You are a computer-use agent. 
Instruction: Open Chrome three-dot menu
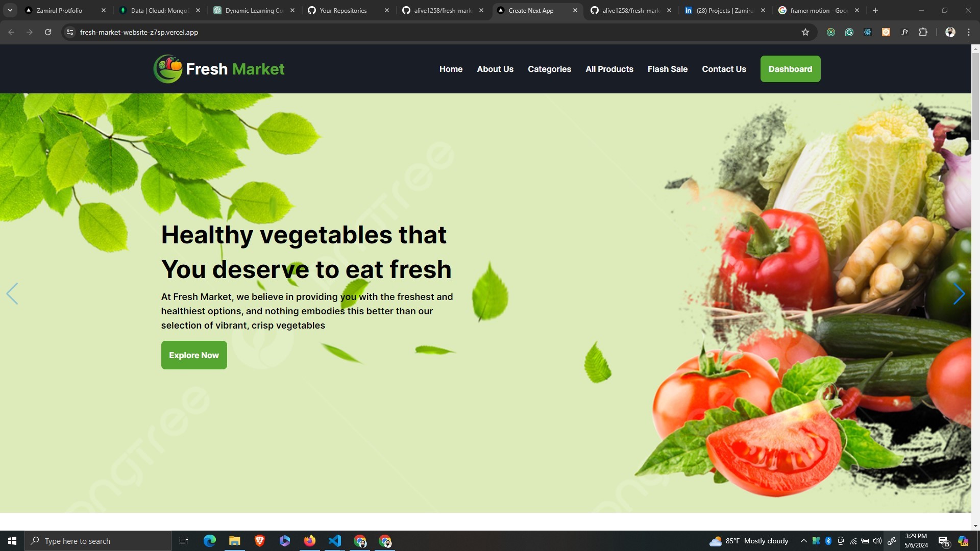969,32
